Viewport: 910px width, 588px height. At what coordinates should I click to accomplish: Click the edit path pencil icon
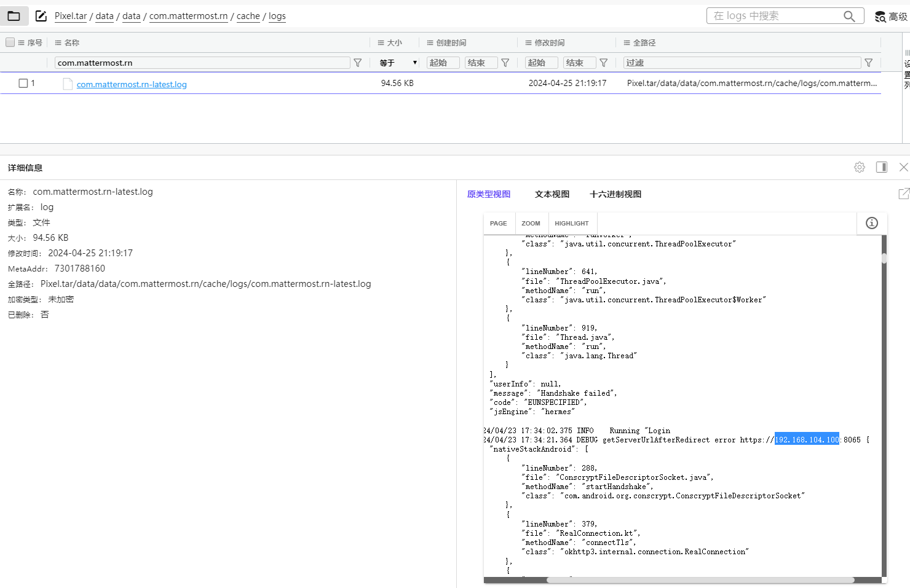click(41, 16)
